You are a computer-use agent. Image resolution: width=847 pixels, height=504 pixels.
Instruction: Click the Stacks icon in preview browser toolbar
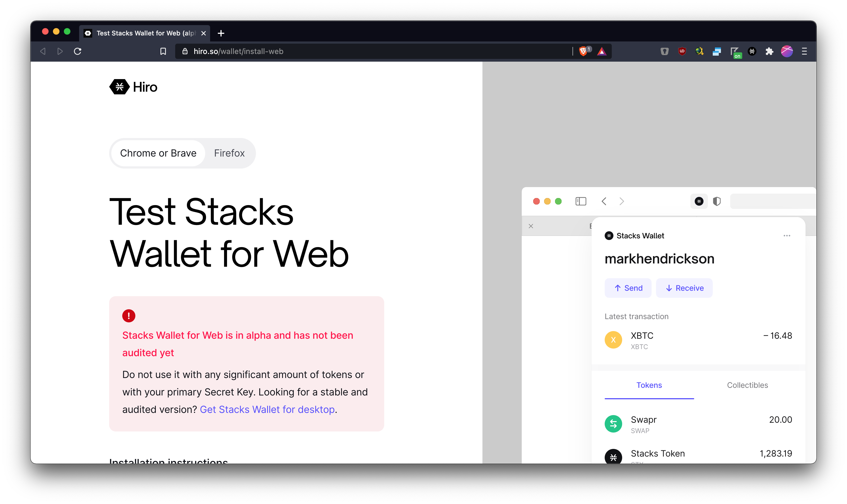pyautogui.click(x=699, y=201)
